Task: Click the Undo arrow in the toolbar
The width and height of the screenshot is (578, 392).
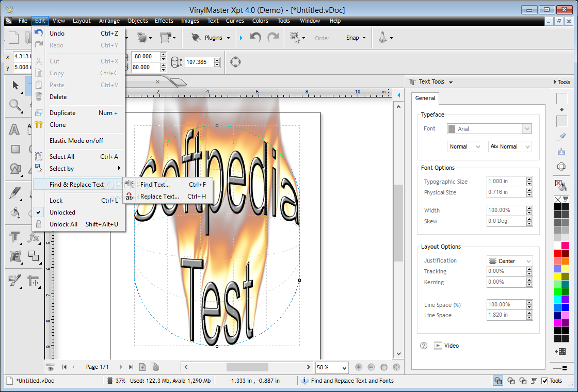Action: click(255, 38)
